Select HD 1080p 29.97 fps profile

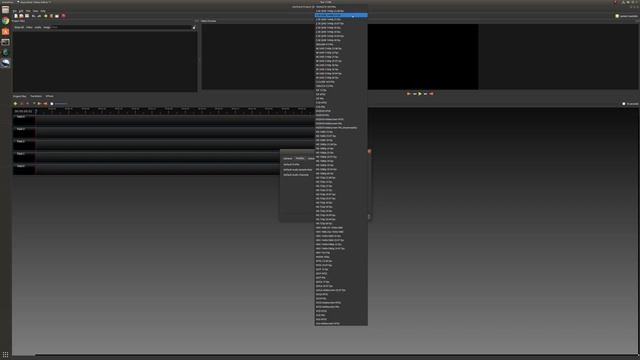pyautogui.click(x=341, y=157)
